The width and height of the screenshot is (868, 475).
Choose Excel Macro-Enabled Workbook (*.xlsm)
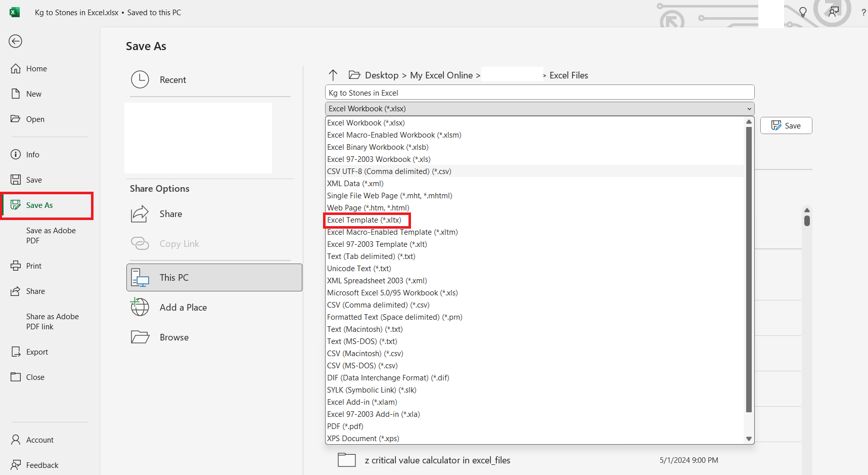[535, 135]
